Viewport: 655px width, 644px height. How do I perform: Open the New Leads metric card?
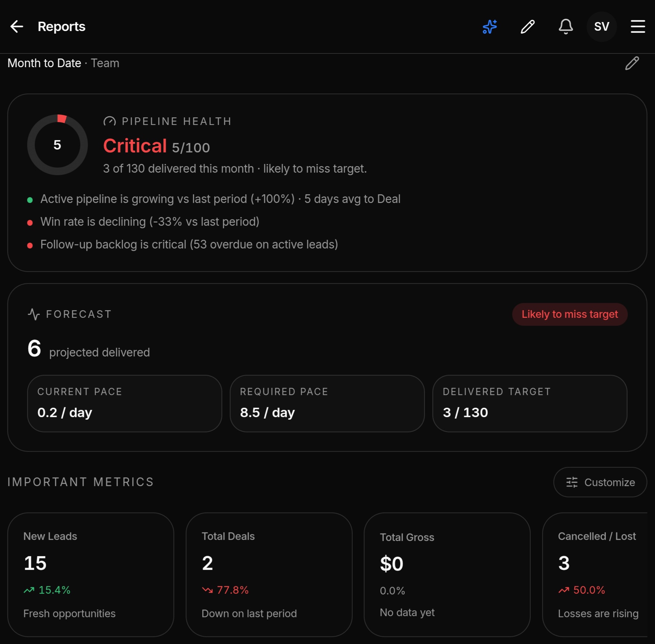(91, 574)
